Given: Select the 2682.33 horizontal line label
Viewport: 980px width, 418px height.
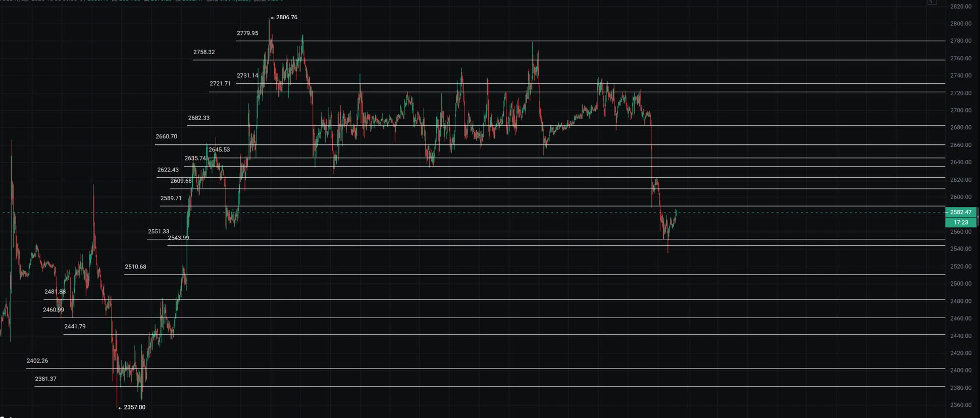Looking at the screenshot, I should point(198,118).
